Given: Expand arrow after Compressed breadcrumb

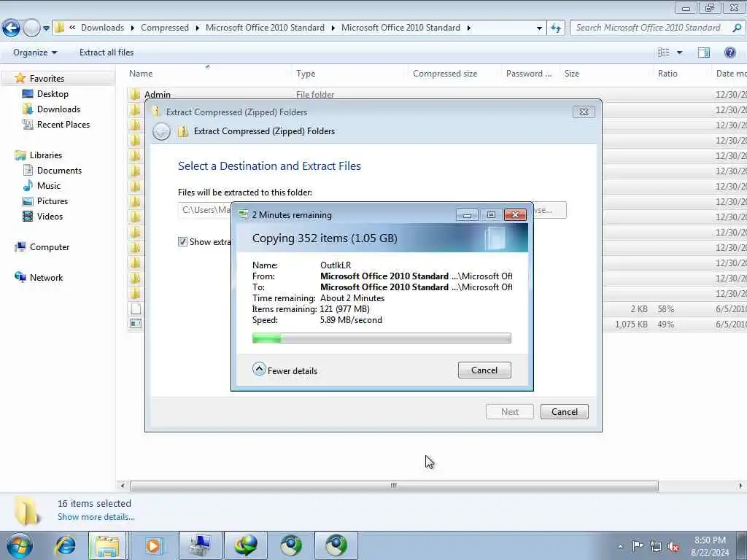Looking at the screenshot, I should [197, 28].
